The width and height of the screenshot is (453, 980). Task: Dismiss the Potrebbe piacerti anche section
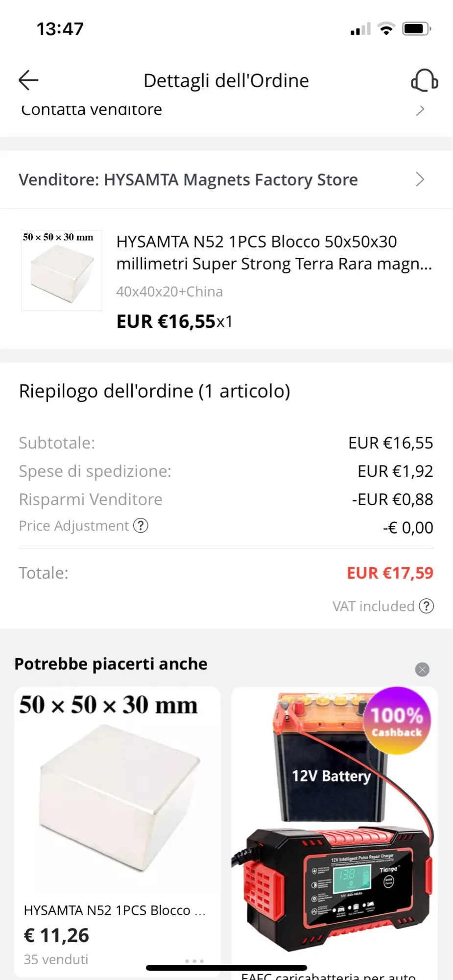click(x=422, y=669)
